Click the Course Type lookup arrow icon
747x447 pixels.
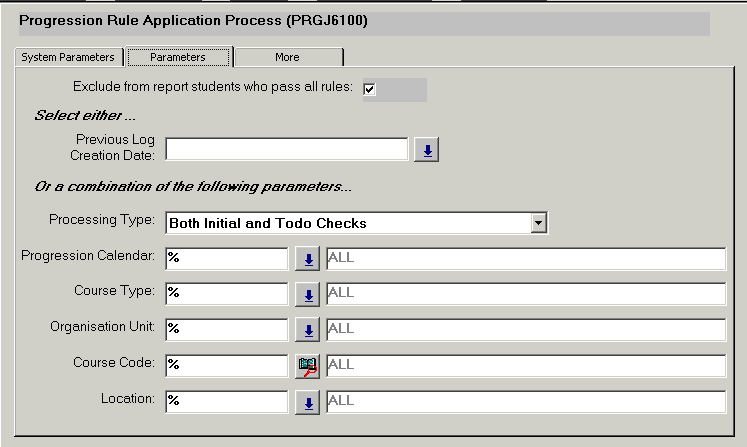(x=308, y=295)
